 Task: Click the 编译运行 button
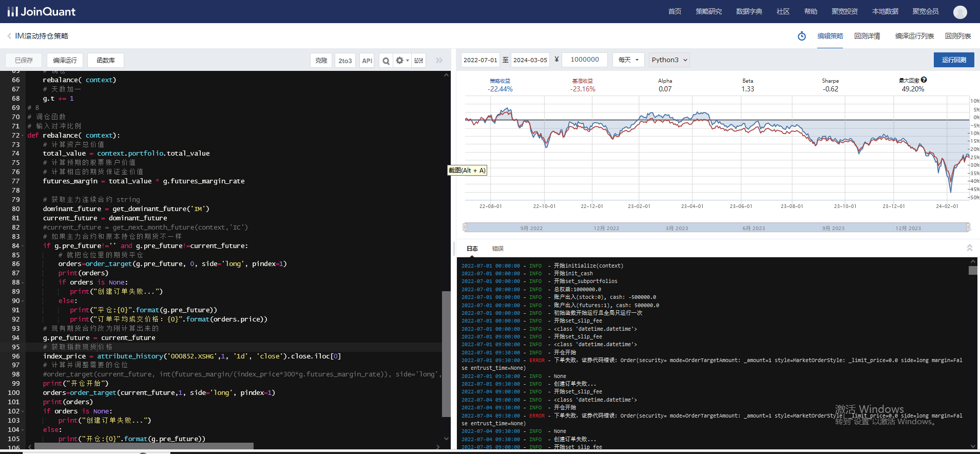pyautogui.click(x=65, y=61)
